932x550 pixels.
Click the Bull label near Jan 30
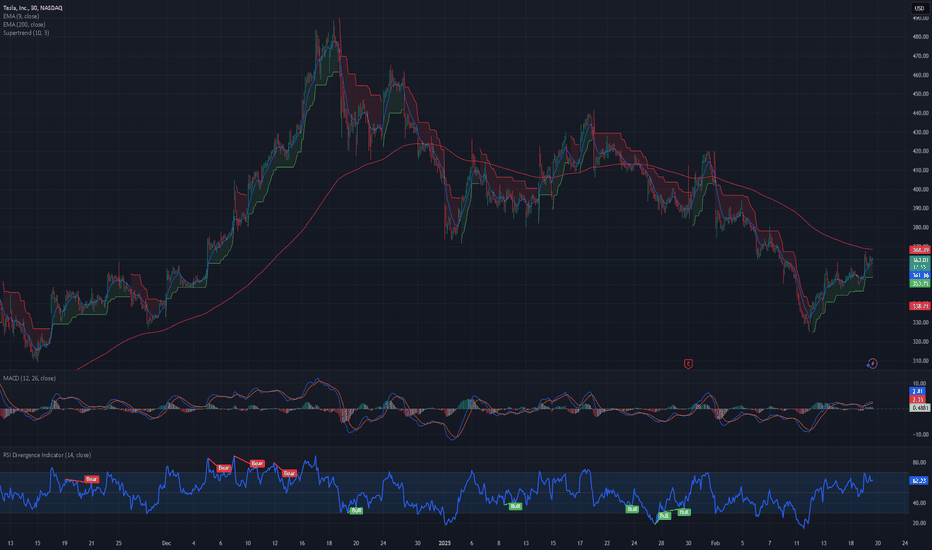point(684,512)
